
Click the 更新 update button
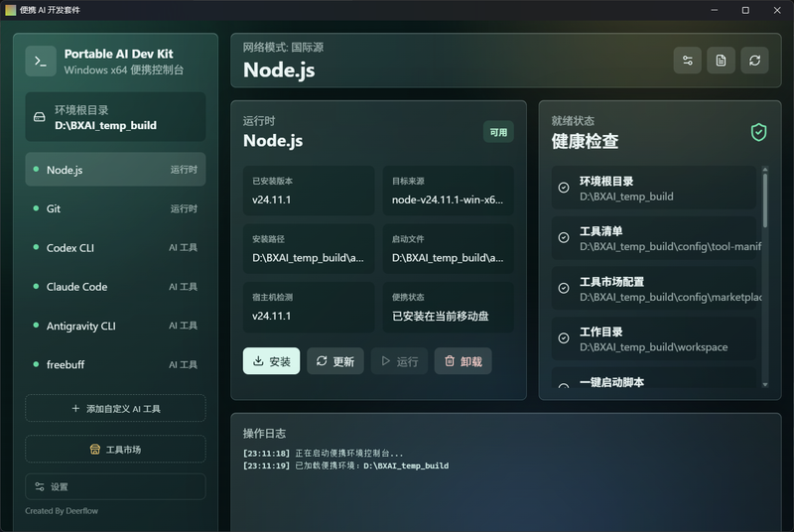tap(335, 361)
